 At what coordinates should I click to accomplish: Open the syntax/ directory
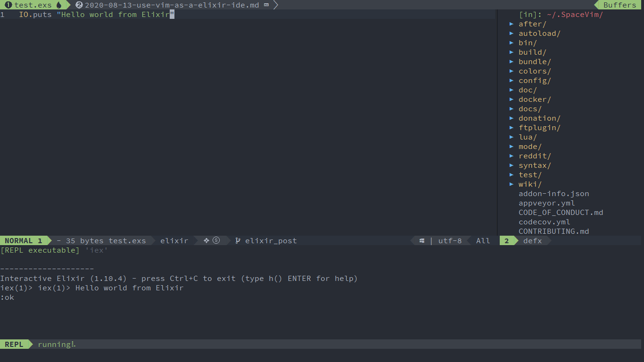pyautogui.click(x=535, y=165)
